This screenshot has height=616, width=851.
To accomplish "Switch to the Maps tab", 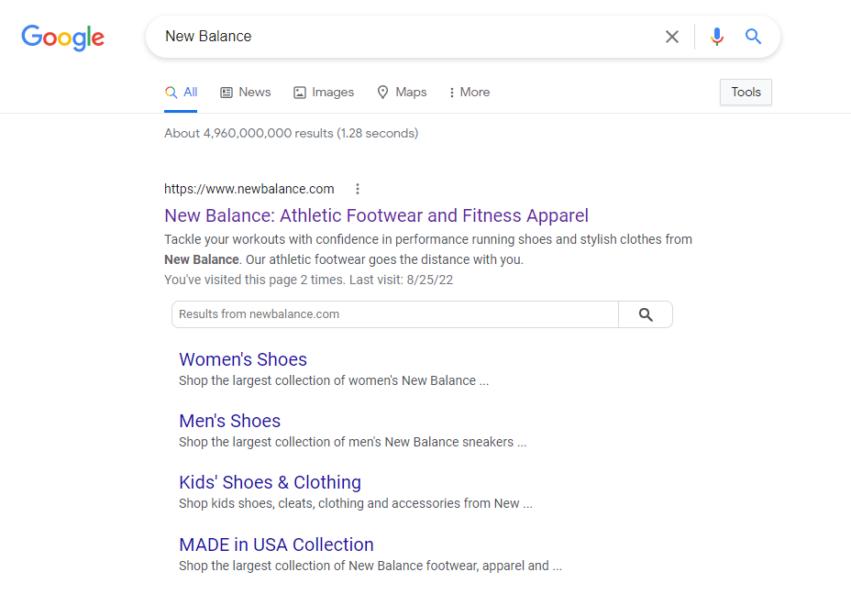I will point(403,93).
